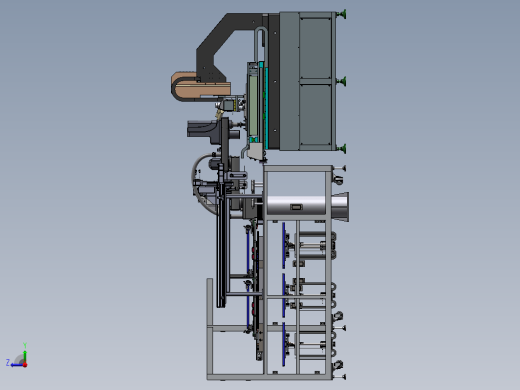Viewport: 520px width, 390px height.
Task: Select the silver cylindrical drum
Action: click(296, 206)
